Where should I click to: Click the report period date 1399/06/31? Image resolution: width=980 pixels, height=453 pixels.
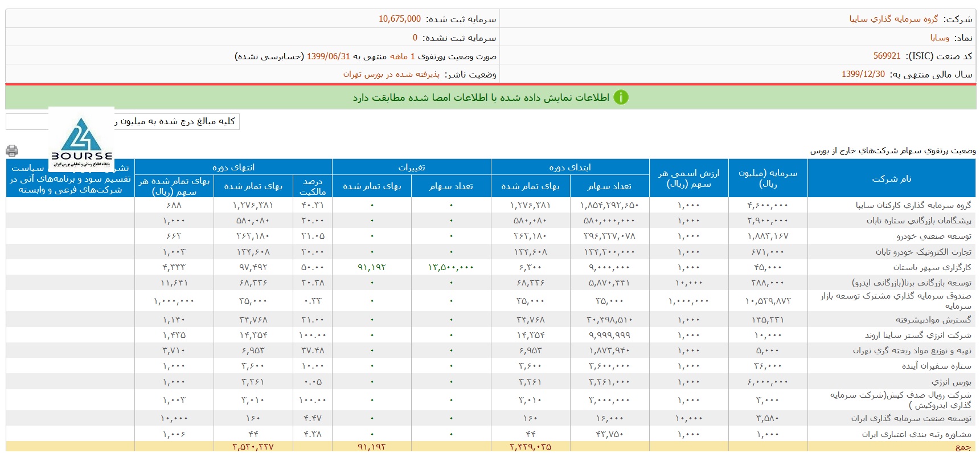[x=329, y=56]
